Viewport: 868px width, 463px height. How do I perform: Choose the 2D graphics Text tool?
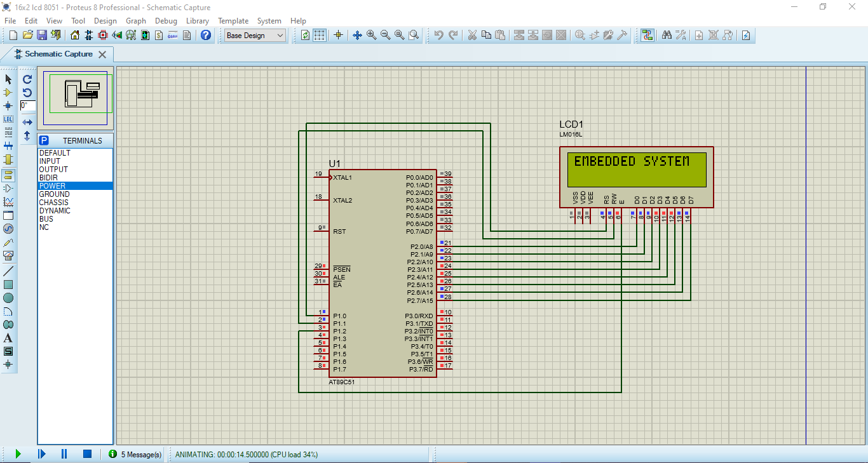pyautogui.click(x=8, y=338)
